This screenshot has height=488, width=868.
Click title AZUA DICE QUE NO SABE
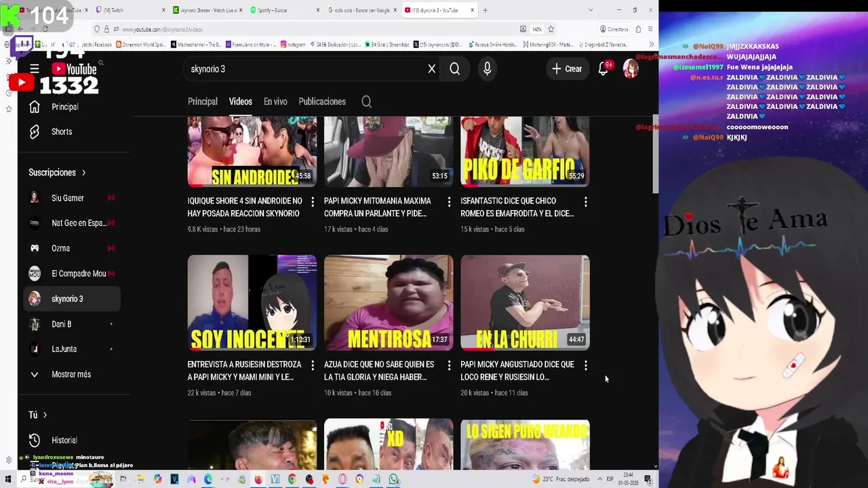coord(379,370)
